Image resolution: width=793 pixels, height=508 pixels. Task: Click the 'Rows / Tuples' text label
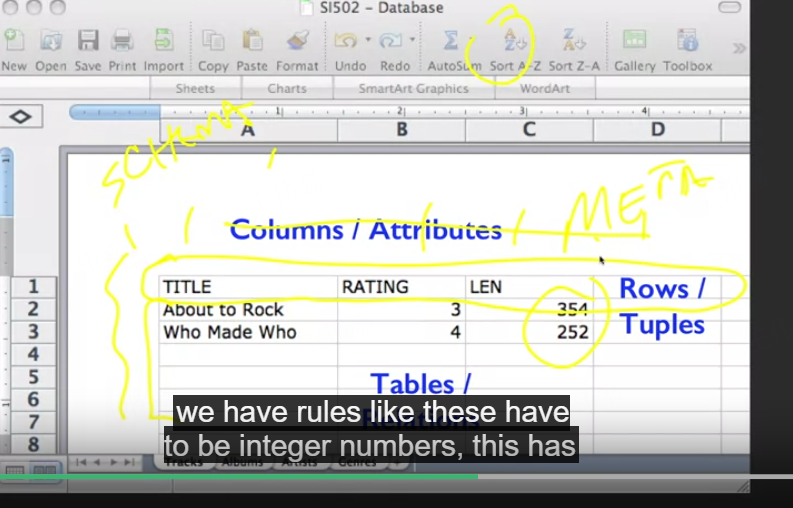pos(662,306)
